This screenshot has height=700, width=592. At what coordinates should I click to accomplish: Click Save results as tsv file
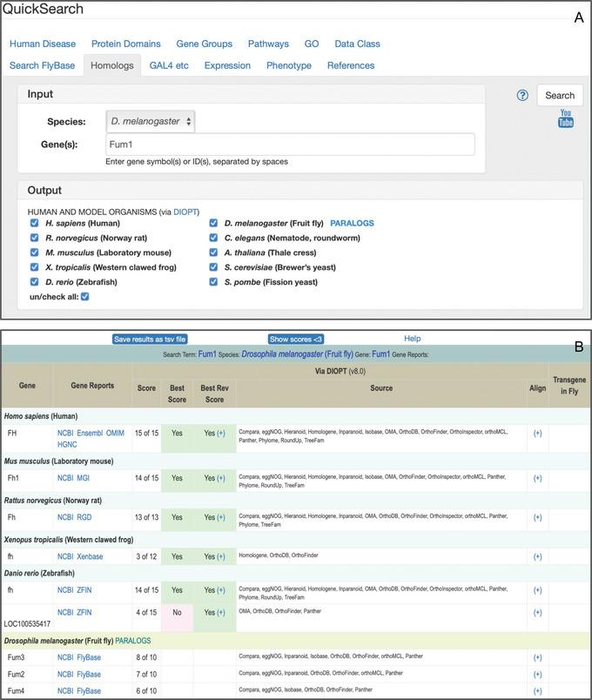point(150,340)
